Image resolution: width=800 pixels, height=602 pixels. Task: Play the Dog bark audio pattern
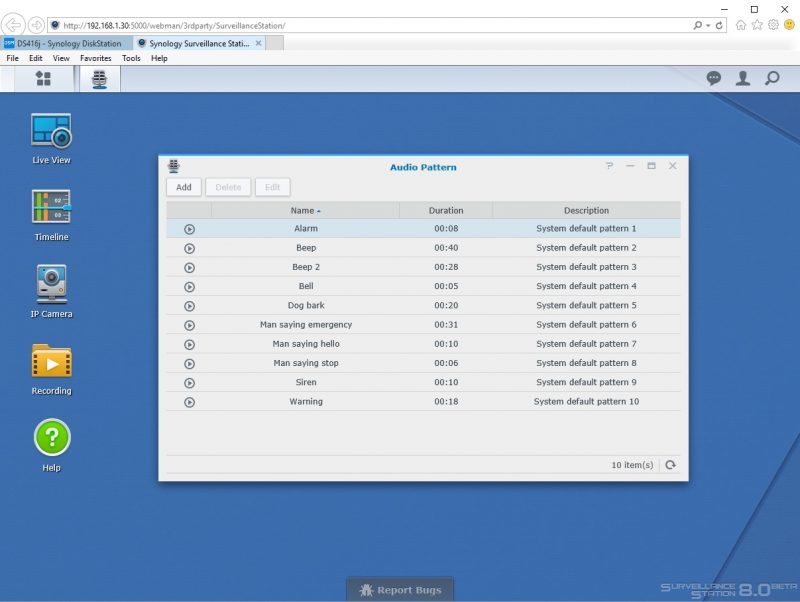[x=189, y=306]
